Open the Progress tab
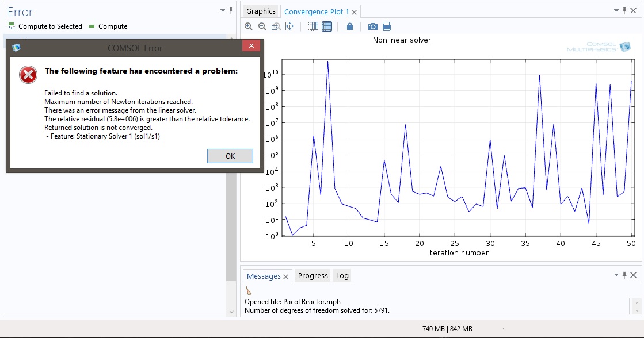644x338 pixels. [x=313, y=276]
